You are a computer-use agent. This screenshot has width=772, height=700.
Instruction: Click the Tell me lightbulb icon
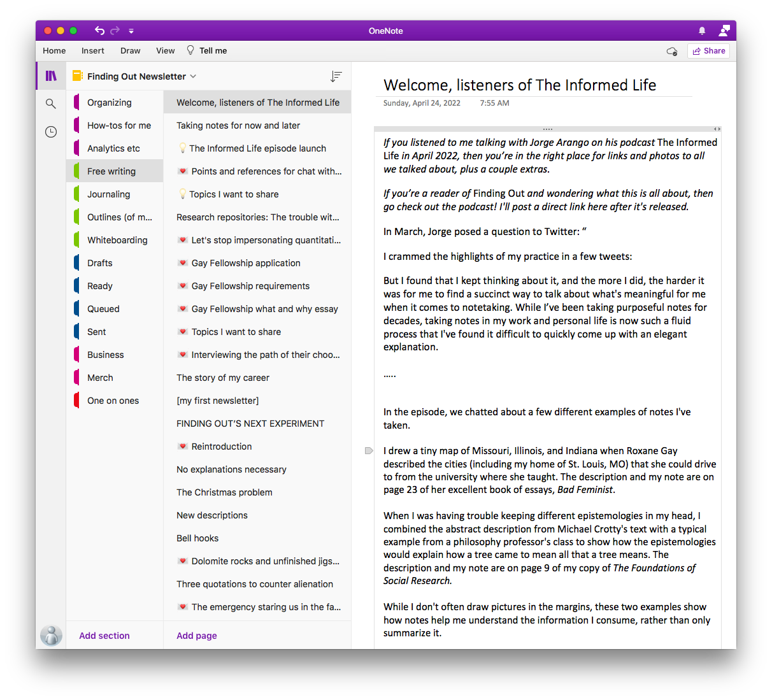(x=190, y=50)
